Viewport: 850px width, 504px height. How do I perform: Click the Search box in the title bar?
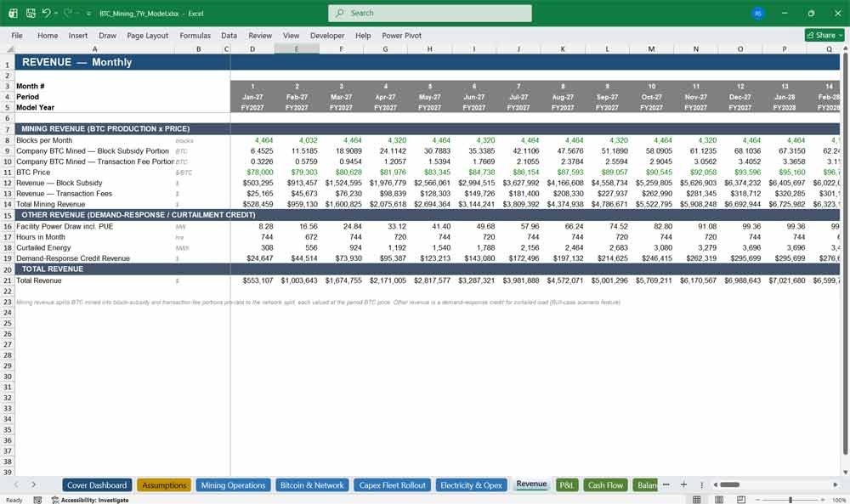[x=430, y=13]
